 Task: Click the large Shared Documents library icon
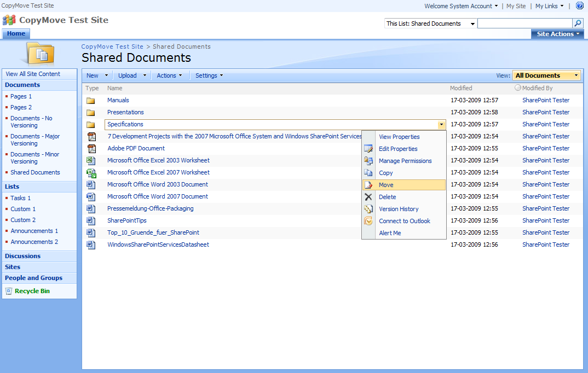[41, 54]
